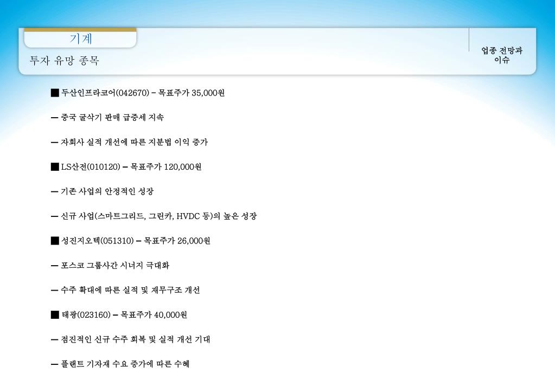The image size is (555, 392).
Task: Select the 태광(023160) 목표주가 40,000원 line
Action: coord(119,315)
